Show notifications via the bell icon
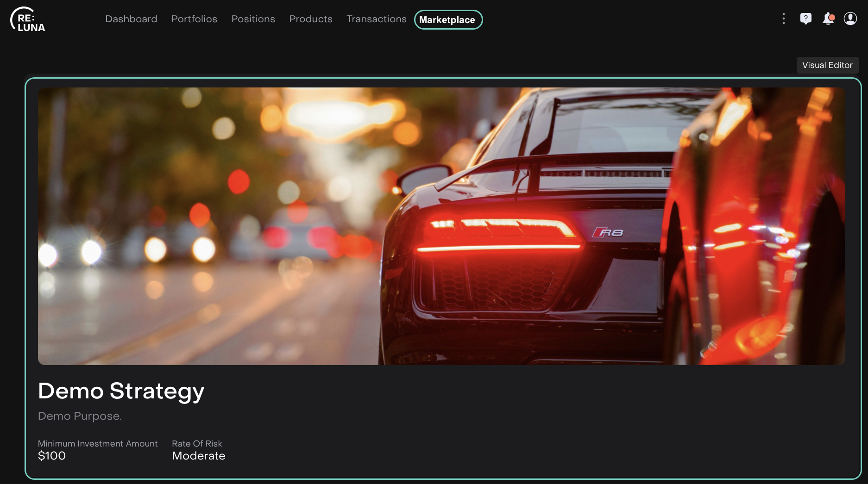This screenshot has width=868, height=484. (828, 19)
